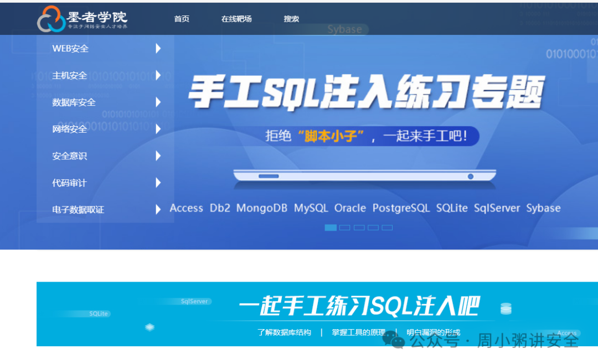Select 主机安全 category

coord(69,75)
